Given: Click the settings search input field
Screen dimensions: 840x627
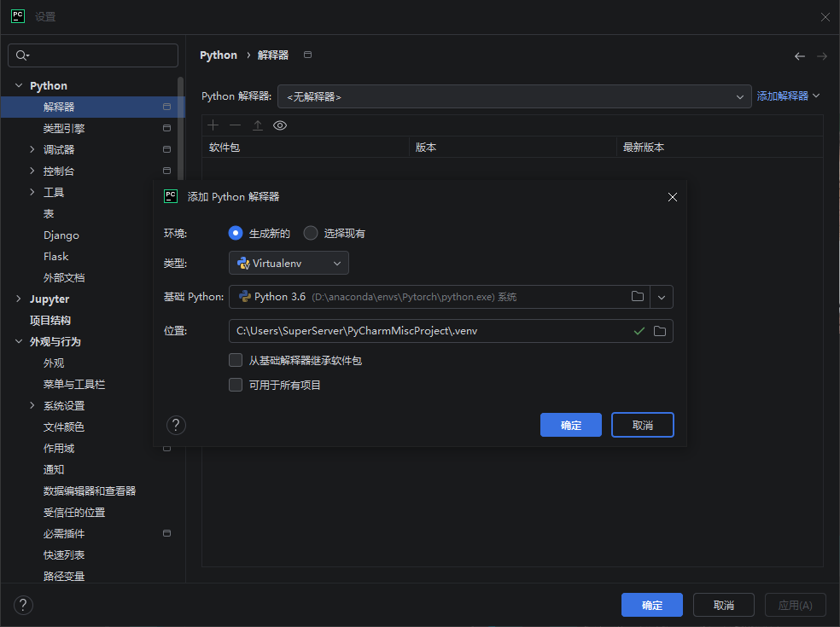Looking at the screenshot, I should click(93, 55).
